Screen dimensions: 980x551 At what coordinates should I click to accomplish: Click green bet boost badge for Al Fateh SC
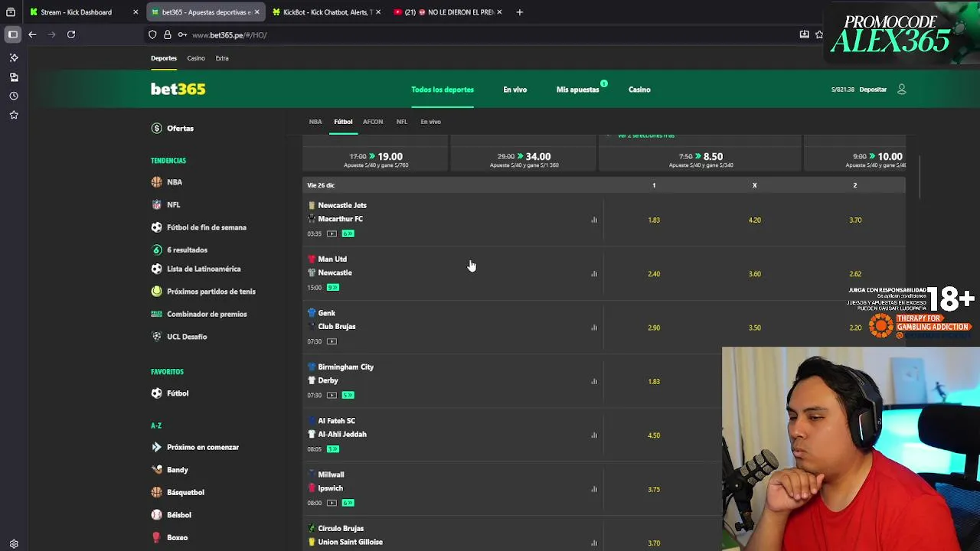(x=332, y=449)
